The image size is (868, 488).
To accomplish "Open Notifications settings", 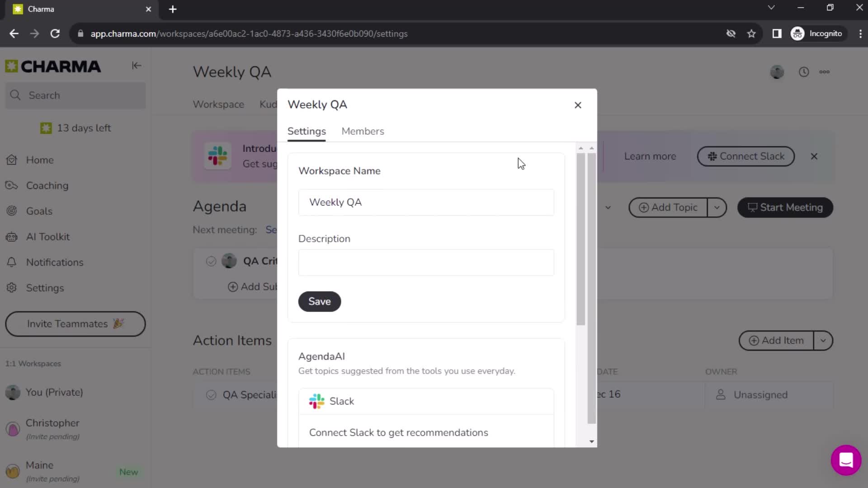I will pos(54,262).
